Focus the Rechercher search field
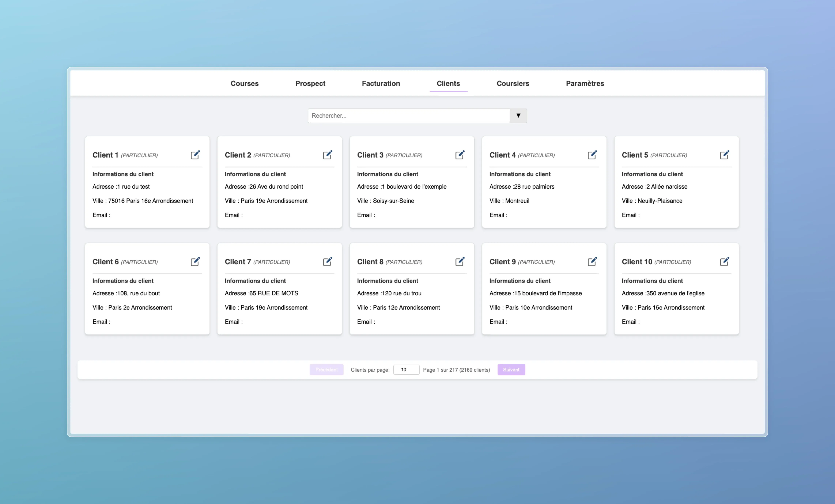Viewport: 835px width, 504px height. pos(408,115)
